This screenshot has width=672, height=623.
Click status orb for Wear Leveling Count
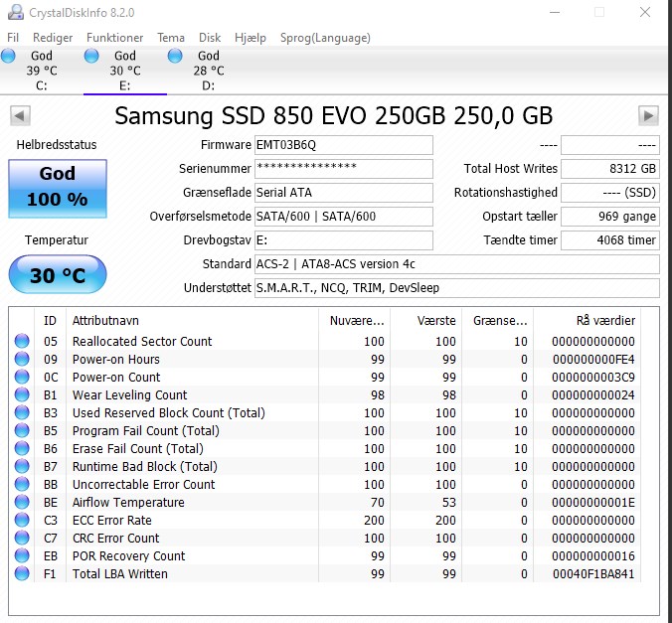[22, 394]
